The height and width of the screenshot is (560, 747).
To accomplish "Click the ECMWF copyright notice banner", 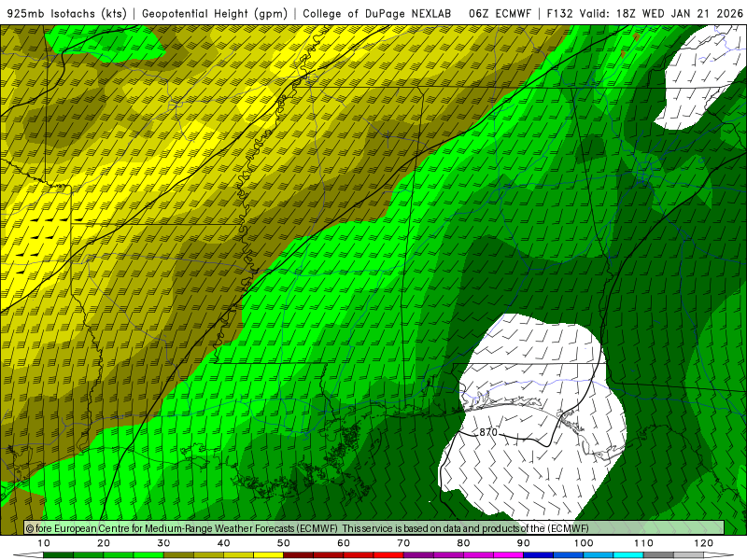I will click(374, 527).
